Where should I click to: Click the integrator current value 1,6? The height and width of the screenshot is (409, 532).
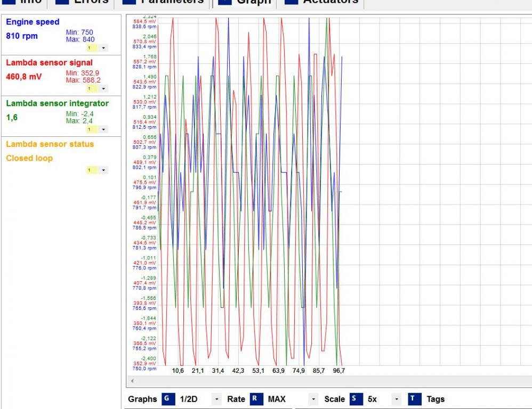pos(12,118)
